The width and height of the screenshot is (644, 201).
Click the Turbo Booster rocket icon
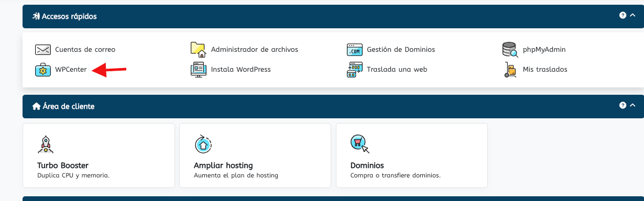pos(46,143)
